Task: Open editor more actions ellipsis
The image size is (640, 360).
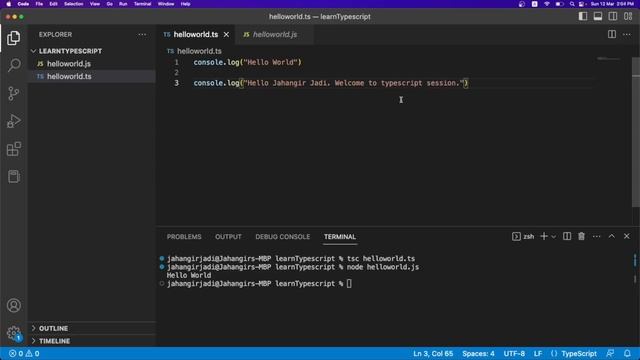Action: [627, 35]
